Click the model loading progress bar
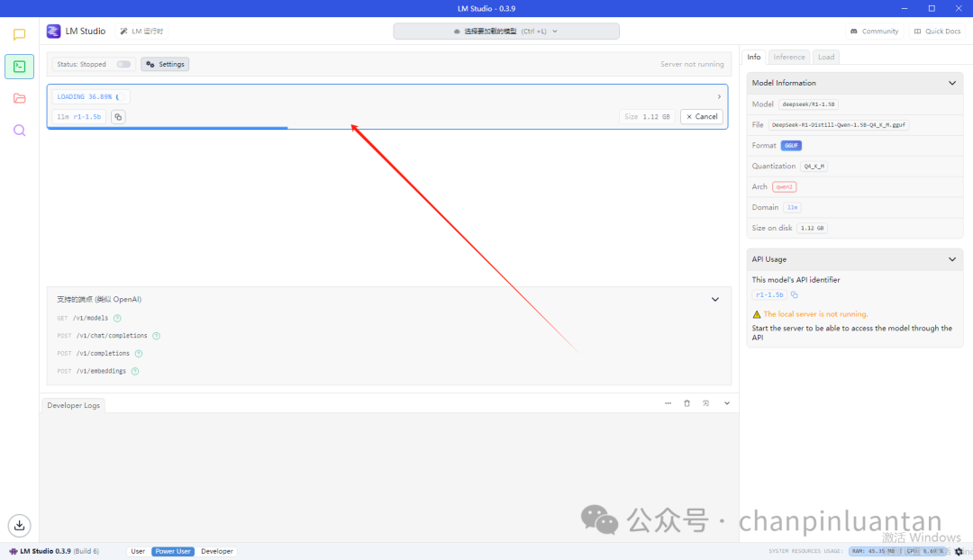Image resolution: width=973 pixels, height=560 pixels. click(387, 128)
